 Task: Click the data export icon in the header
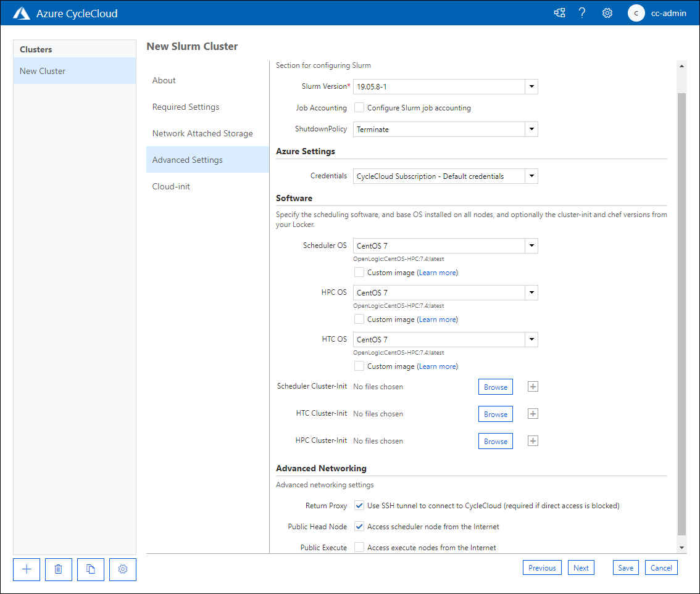pyautogui.click(x=559, y=12)
